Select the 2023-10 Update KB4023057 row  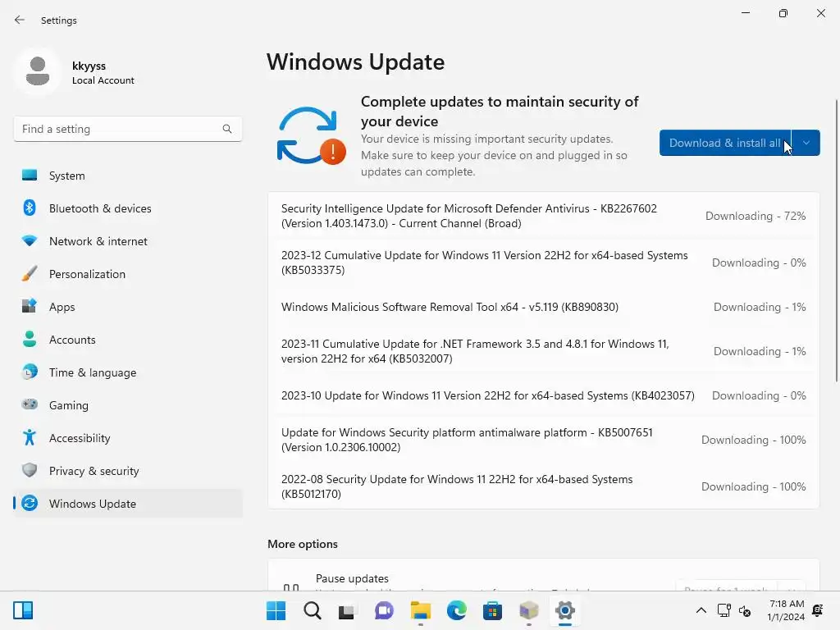coord(544,396)
